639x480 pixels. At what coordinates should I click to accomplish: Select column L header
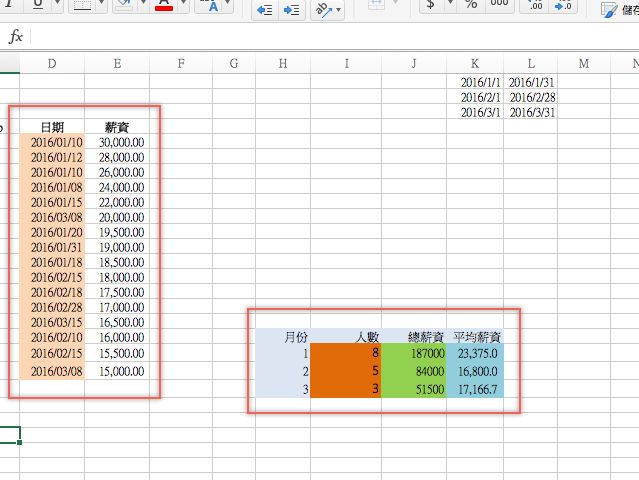pyautogui.click(x=531, y=64)
